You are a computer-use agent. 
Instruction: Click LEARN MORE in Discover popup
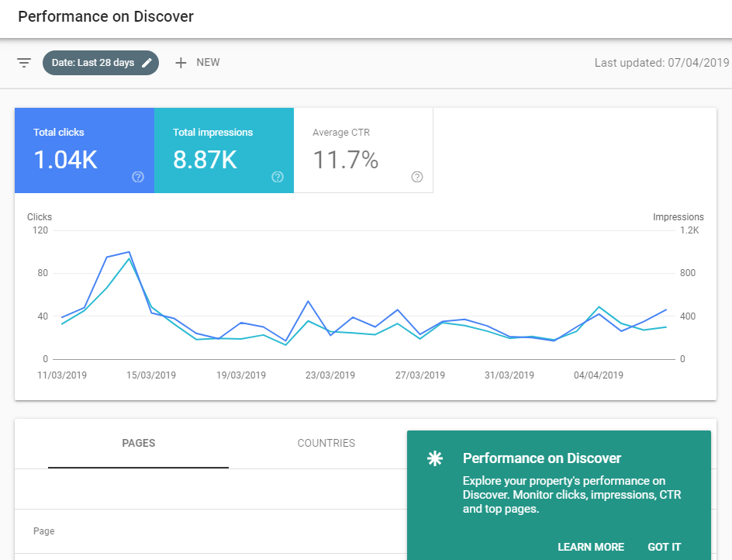point(591,547)
